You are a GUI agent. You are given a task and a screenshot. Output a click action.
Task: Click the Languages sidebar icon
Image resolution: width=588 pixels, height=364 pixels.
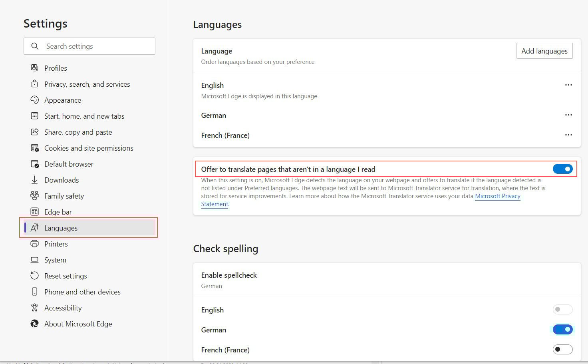[35, 228]
